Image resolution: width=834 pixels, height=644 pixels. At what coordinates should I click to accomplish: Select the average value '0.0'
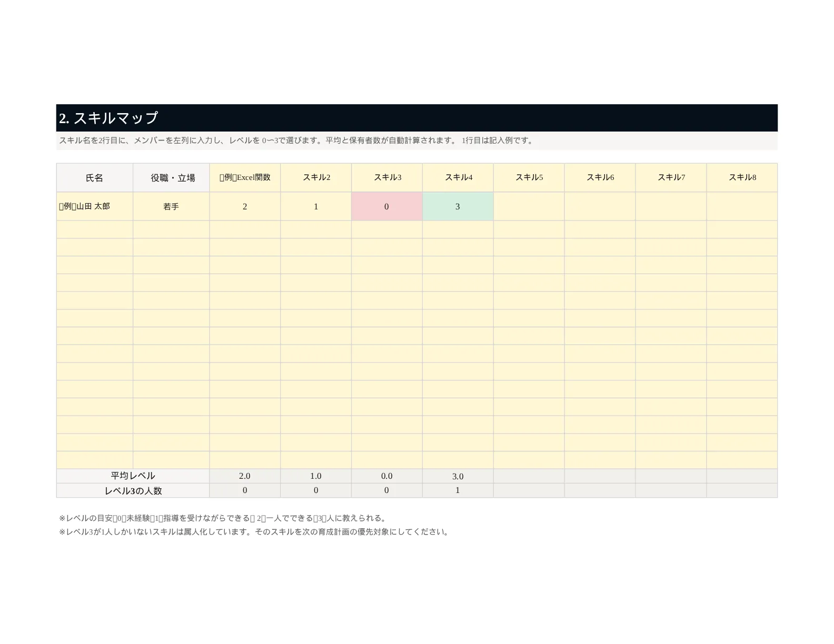[x=387, y=476]
